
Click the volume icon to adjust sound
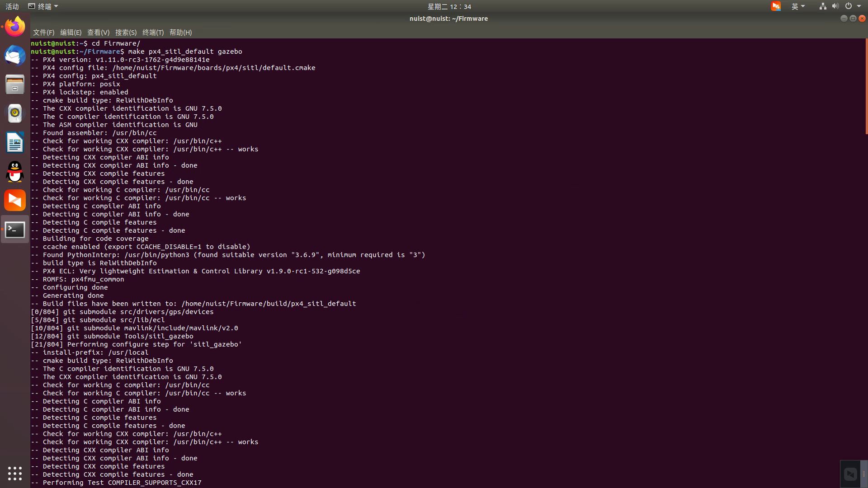click(835, 6)
